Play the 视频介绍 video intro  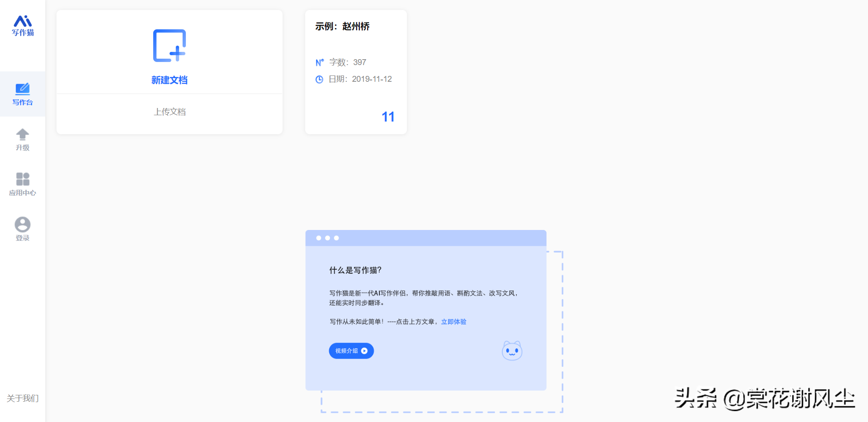(351, 351)
